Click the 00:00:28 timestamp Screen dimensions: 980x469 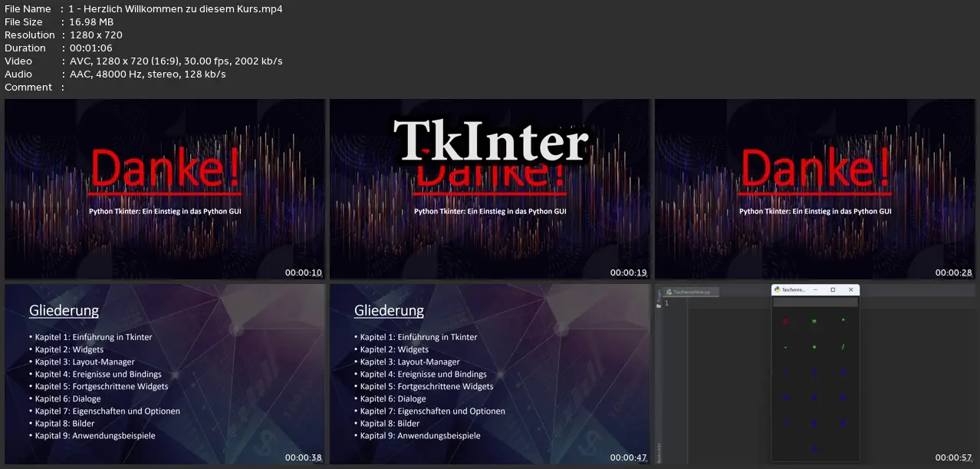pos(954,272)
